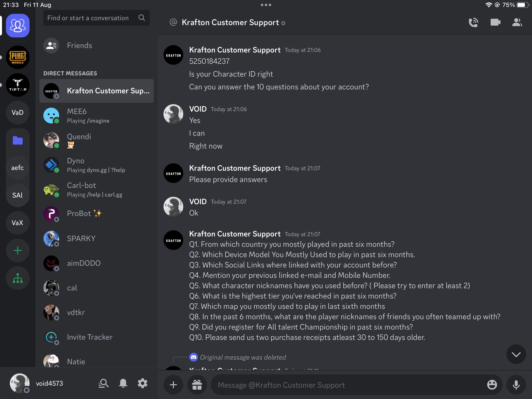Open the notifications bell icon
This screenshot has height=399, width=532.
point(123,383)
